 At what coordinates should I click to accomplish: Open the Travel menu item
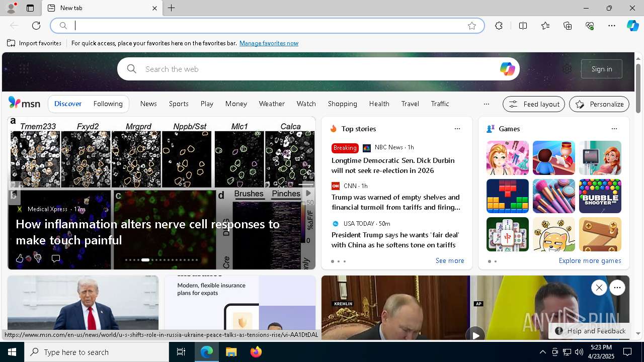[410, 104]
